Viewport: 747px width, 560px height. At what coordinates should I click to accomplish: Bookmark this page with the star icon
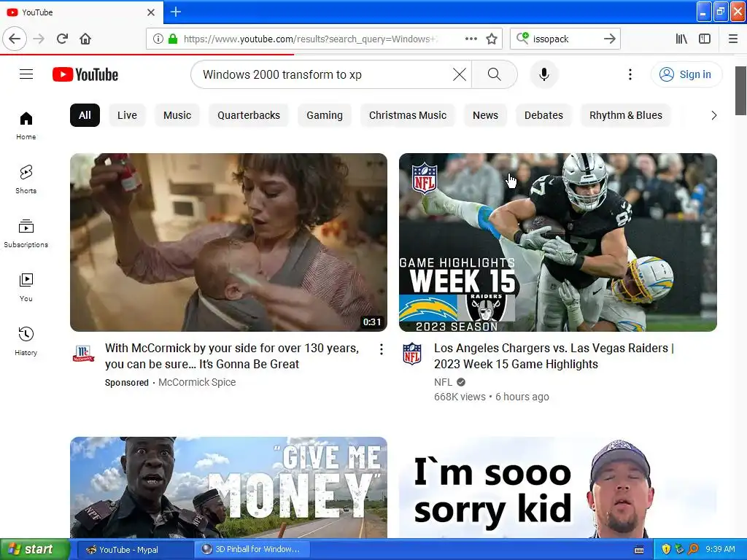(492, 39)
